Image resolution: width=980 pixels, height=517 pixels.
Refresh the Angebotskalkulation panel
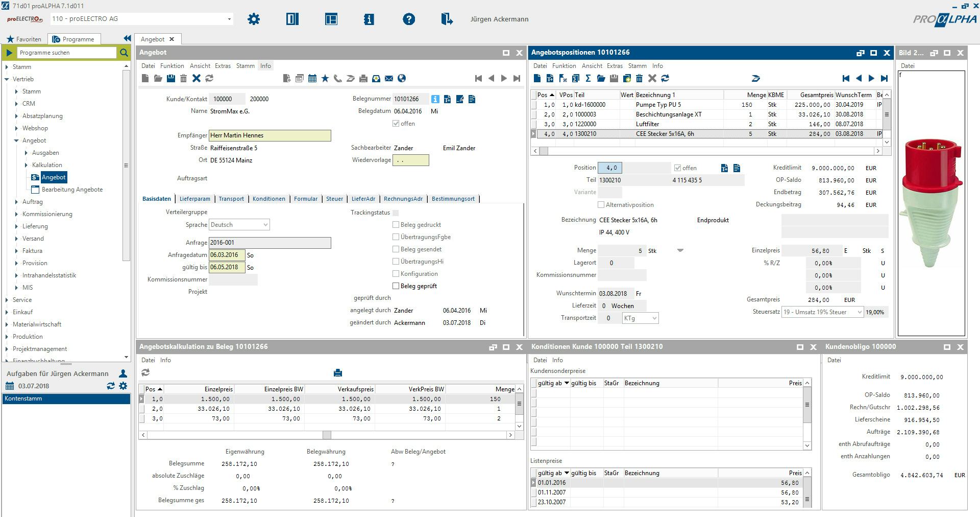(145, 372)
